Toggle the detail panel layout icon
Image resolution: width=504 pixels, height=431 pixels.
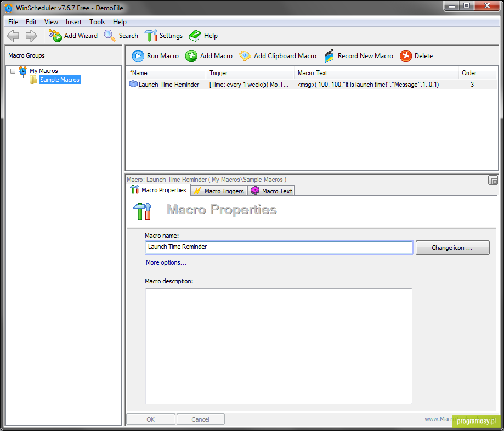(x=492, y=180)
